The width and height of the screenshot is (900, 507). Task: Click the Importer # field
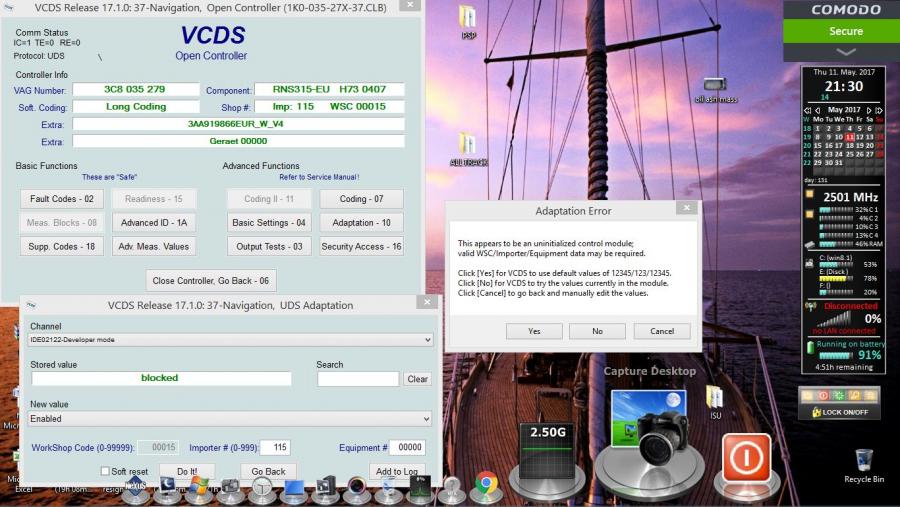[x=276, y=447]
